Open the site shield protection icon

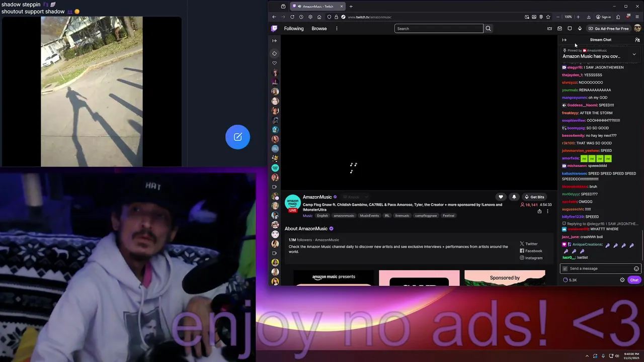329,17
